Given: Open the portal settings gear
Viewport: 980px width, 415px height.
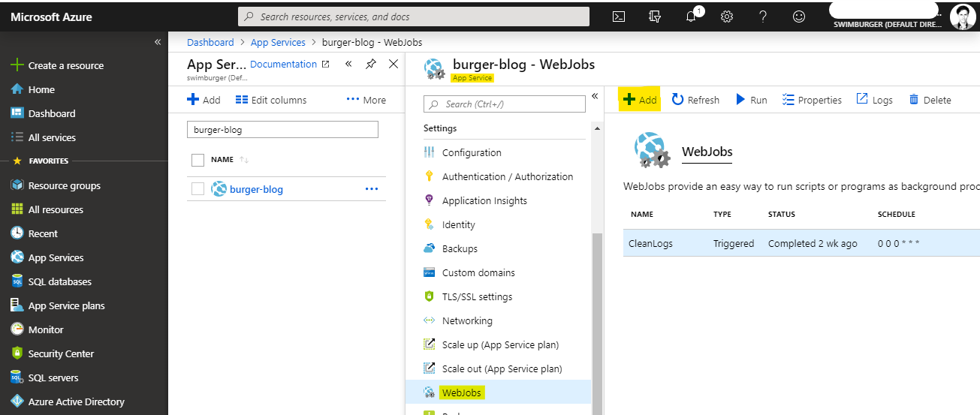Looking at the screenshot, I should tap(727, 17).
